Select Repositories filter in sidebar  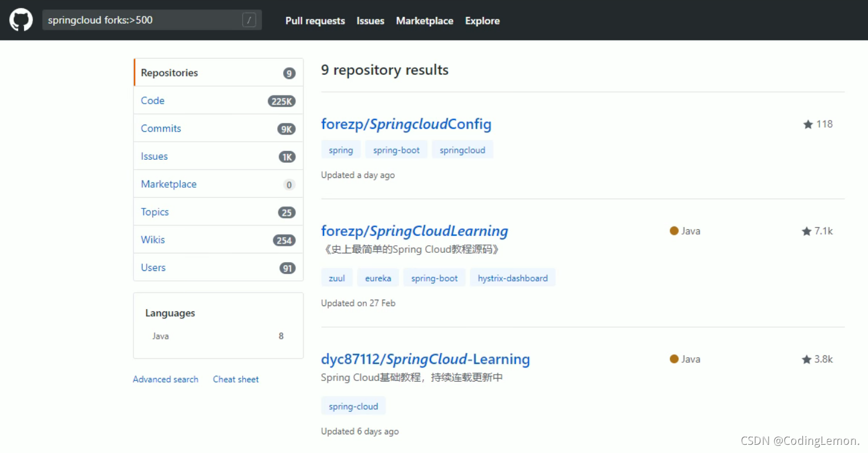(x=218, y=73)
